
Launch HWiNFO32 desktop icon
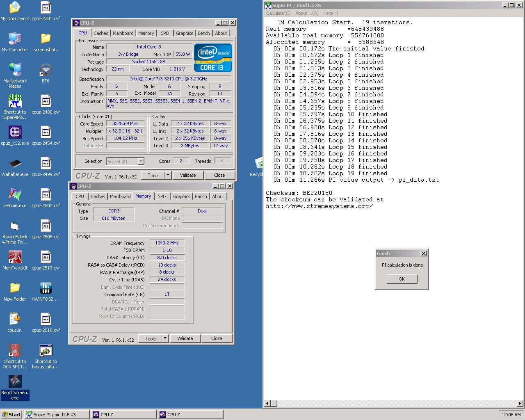click(x=46, y=292)
